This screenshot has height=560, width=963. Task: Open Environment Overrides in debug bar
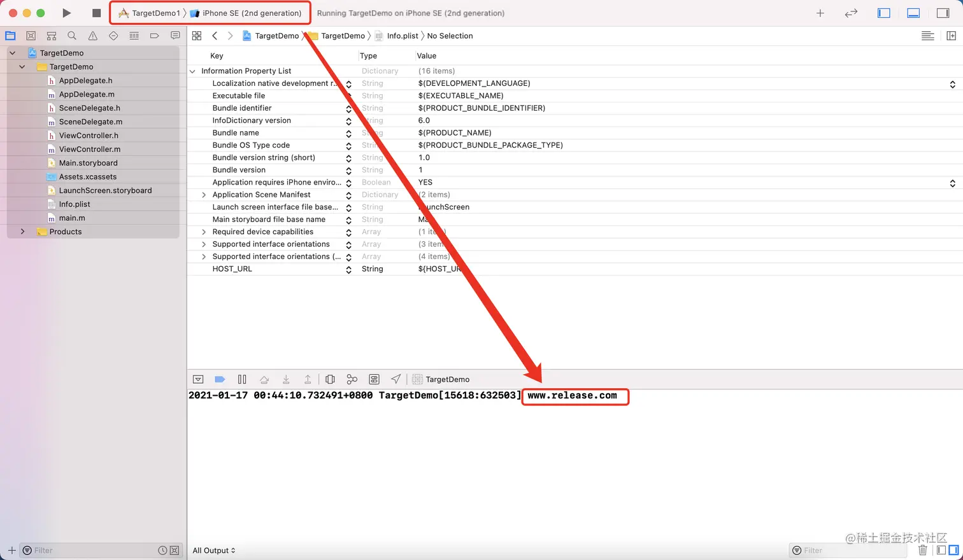coord(374,379)
